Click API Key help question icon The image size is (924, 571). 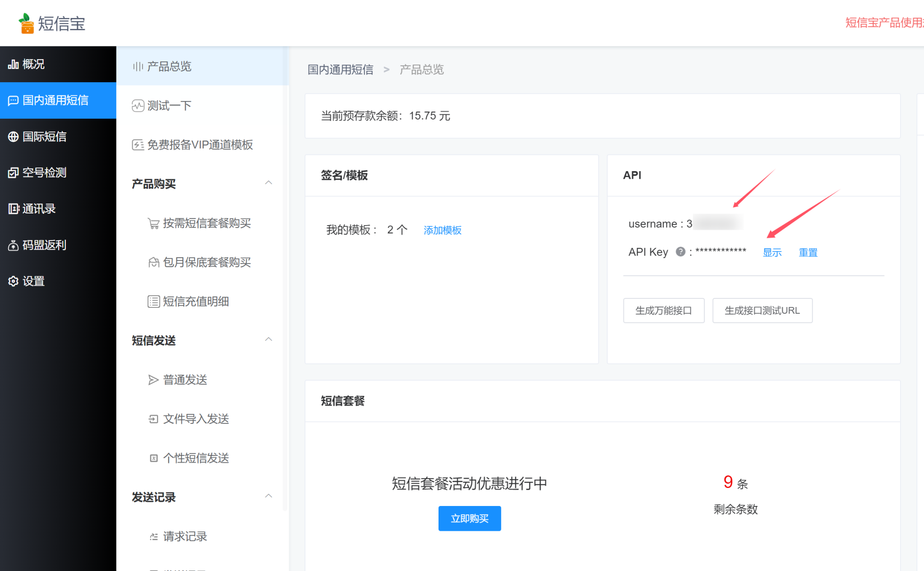[x=680, y=252]
